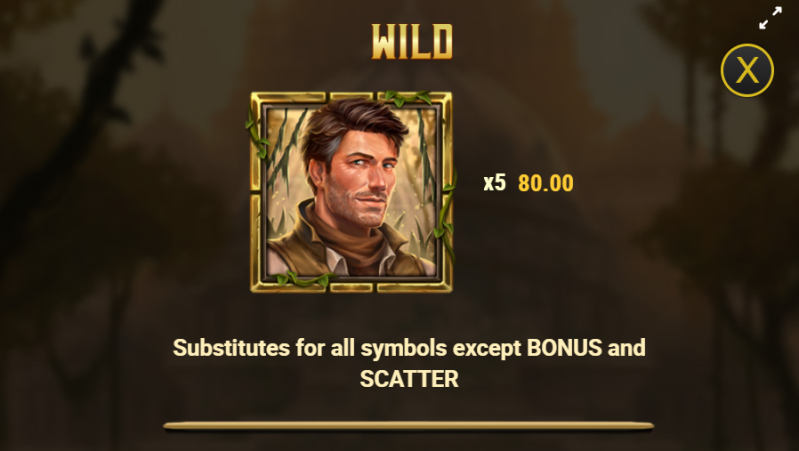Click the vine leaves on the frame's bottom edge
The image size is (799, 451).
(x=304, y=279)
